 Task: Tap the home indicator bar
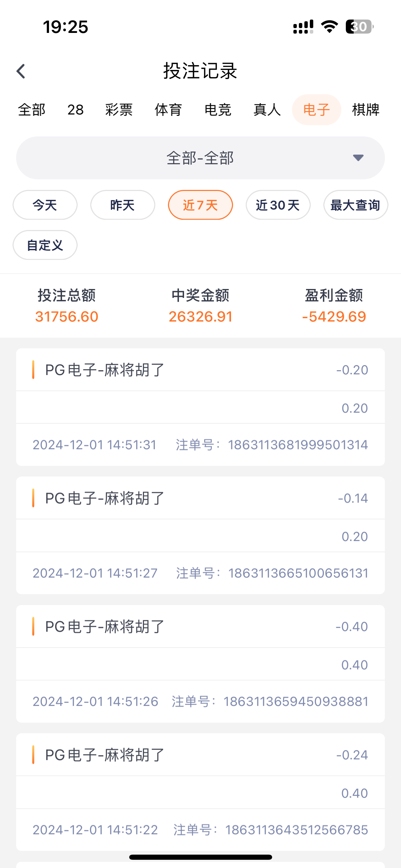(200, 857)
